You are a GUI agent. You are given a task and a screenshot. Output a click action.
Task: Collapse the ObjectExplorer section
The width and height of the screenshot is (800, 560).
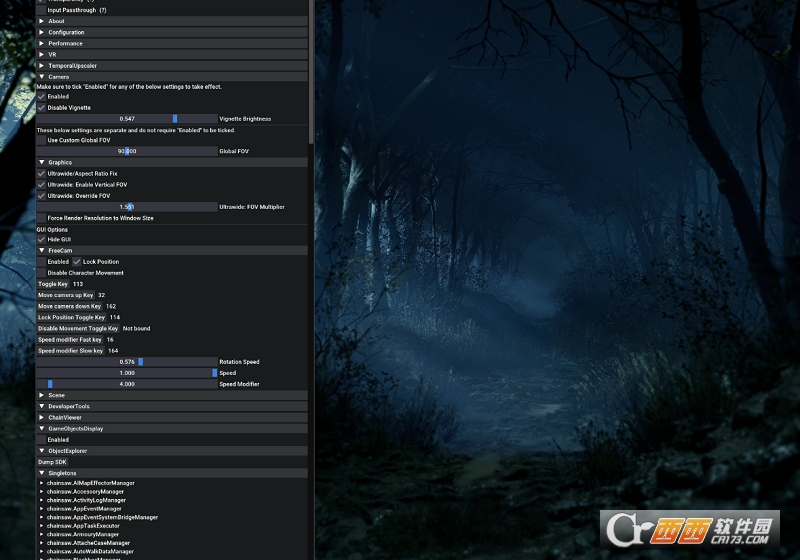click(172, 451)
